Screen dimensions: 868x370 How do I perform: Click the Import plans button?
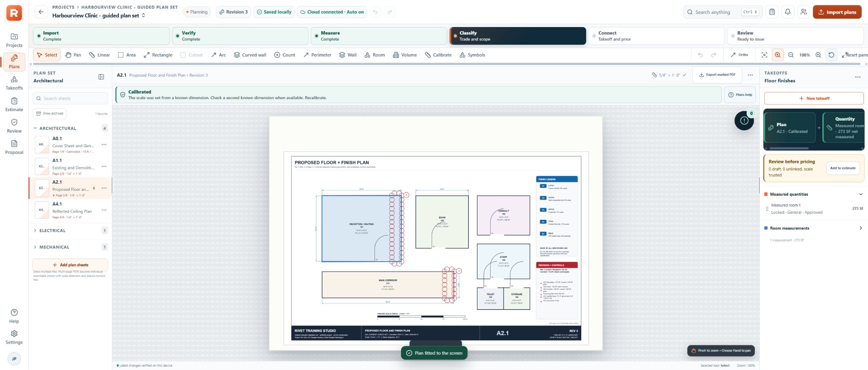click(837, 12)
